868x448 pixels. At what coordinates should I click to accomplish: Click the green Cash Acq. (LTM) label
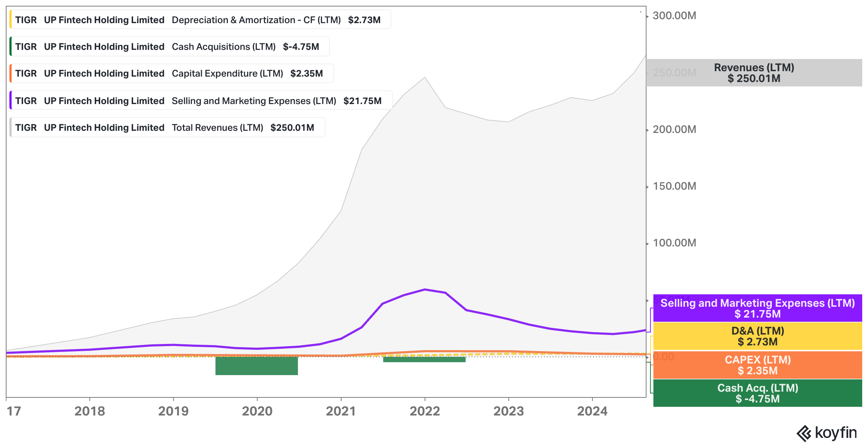[757, 393]
